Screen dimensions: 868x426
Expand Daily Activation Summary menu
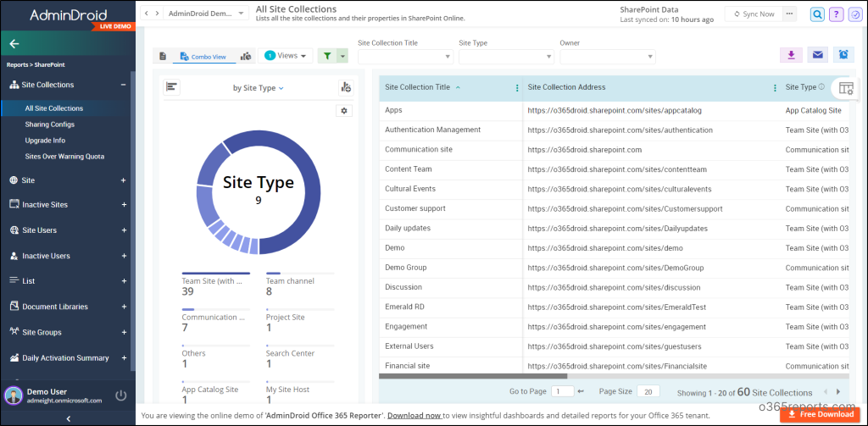click(x=124, y=358)
